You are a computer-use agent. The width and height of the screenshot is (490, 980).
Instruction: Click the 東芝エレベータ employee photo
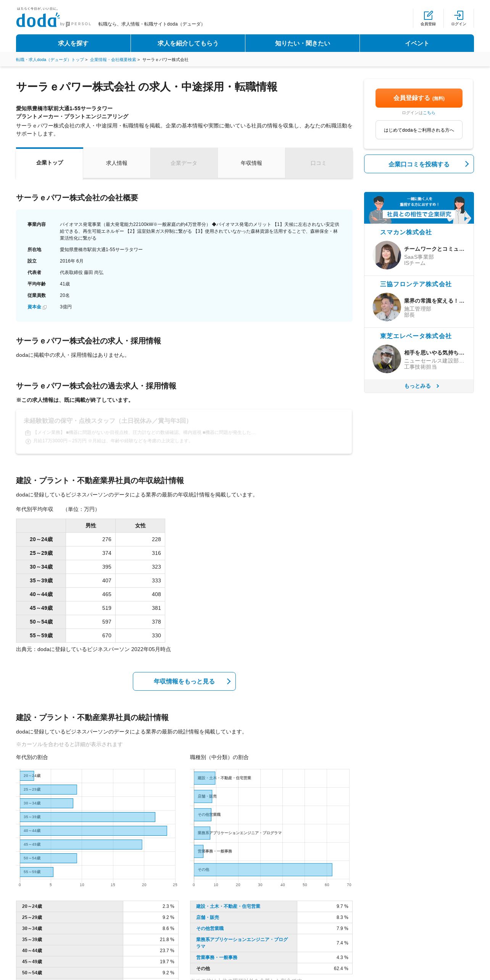click(x=387, y=359)
